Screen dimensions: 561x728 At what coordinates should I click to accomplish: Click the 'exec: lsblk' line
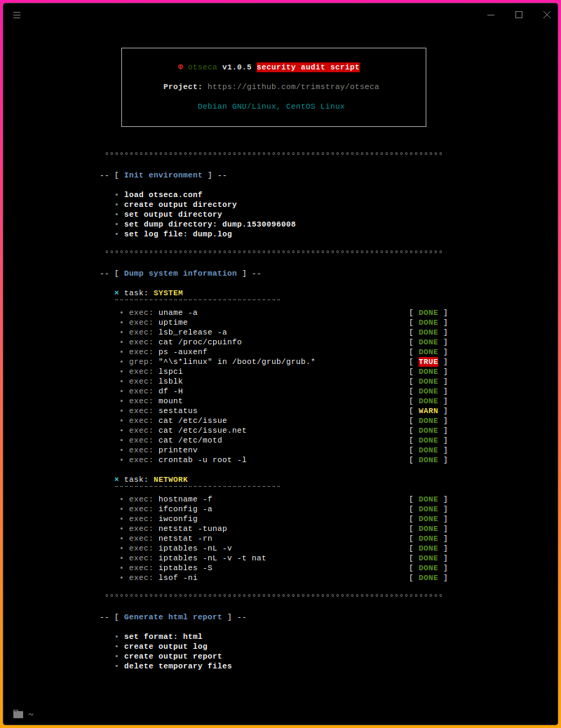pos(156,381)
